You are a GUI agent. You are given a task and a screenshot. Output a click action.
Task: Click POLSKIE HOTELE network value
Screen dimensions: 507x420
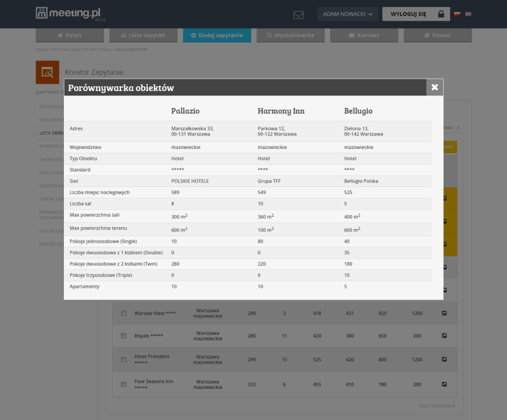pos(190,181)
